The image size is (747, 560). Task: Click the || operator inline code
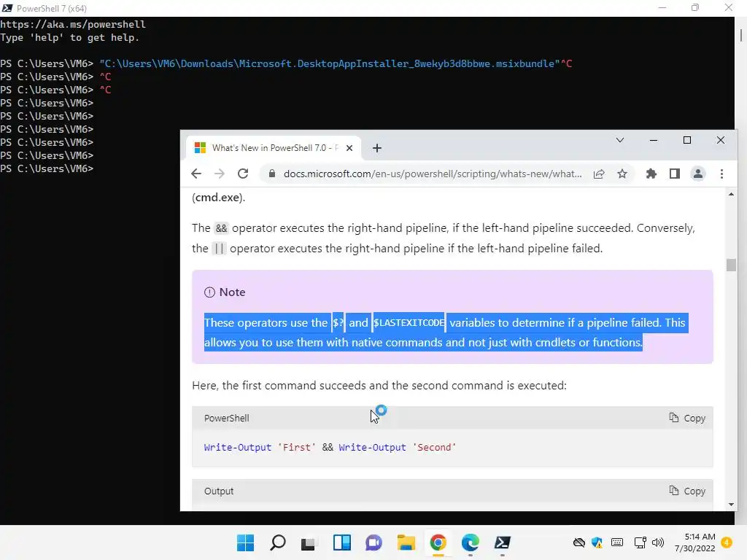tap(219, 249)
